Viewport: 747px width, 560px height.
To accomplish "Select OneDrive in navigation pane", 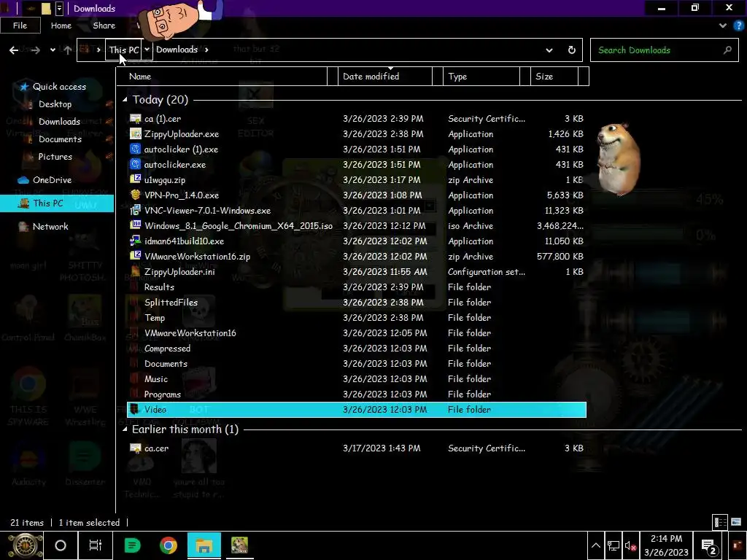I will pyautogui.click(x=52, y=180).
